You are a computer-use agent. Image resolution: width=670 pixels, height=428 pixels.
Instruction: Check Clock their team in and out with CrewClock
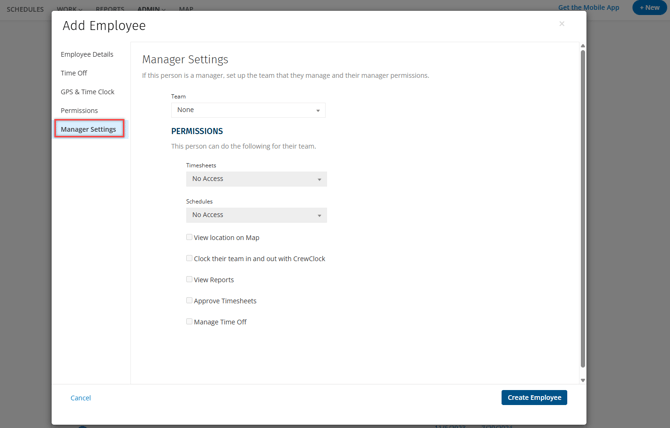point(189,258)
